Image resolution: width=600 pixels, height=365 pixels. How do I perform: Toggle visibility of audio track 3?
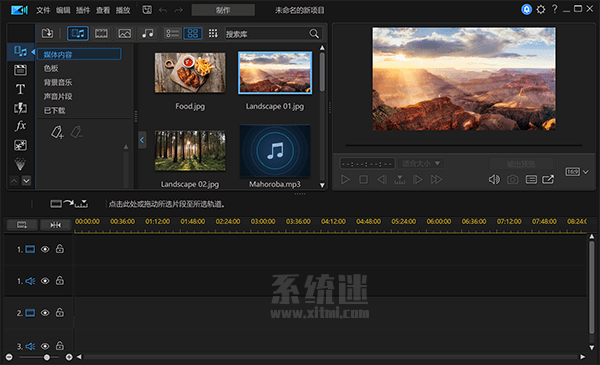(45, 346)
